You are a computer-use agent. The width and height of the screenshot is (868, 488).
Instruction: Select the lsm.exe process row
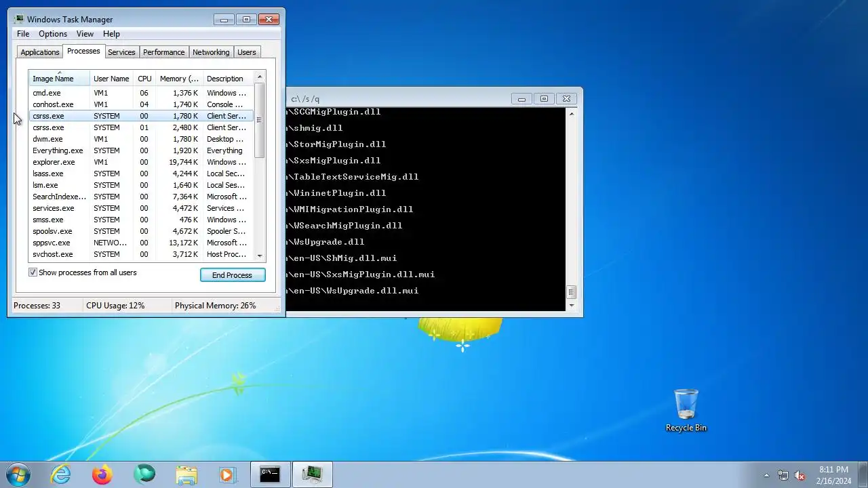pos(141,185)
